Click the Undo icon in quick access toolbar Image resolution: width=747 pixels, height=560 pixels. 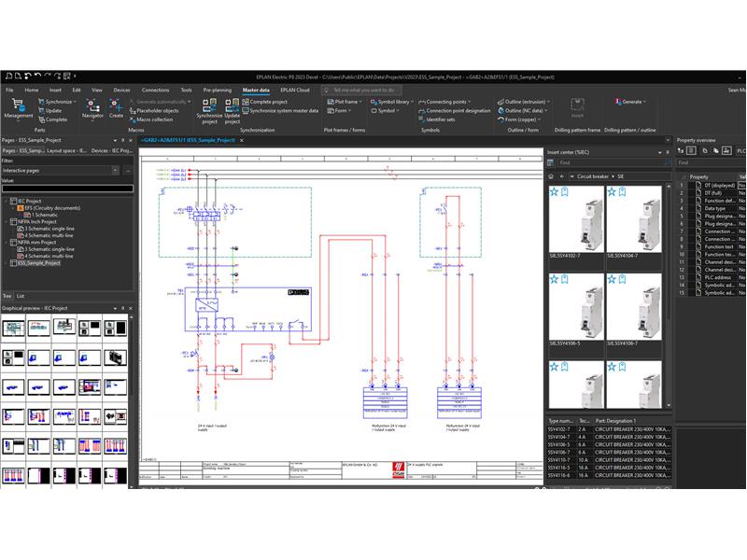point(37,77)
